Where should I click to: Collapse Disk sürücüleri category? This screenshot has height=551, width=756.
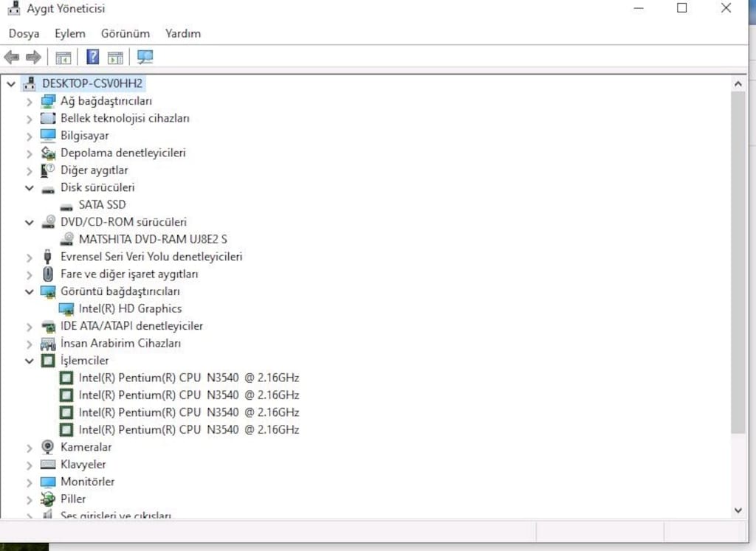tap(30, 188)
